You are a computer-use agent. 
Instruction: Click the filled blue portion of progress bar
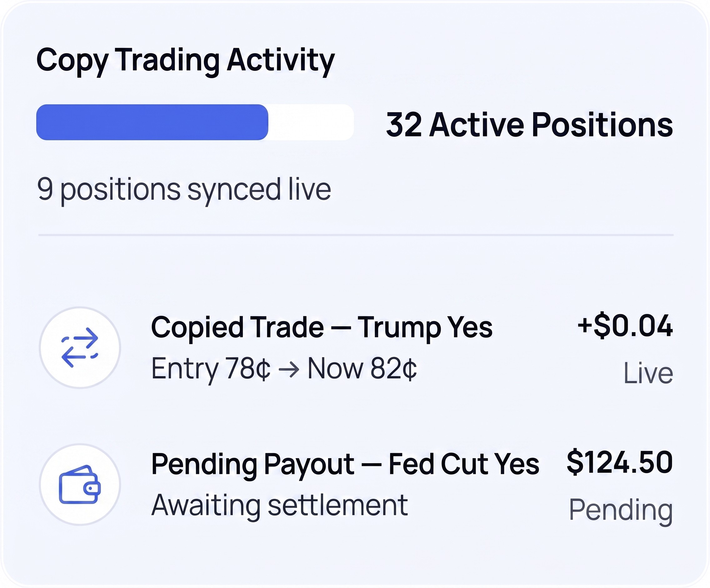[152, 122]
